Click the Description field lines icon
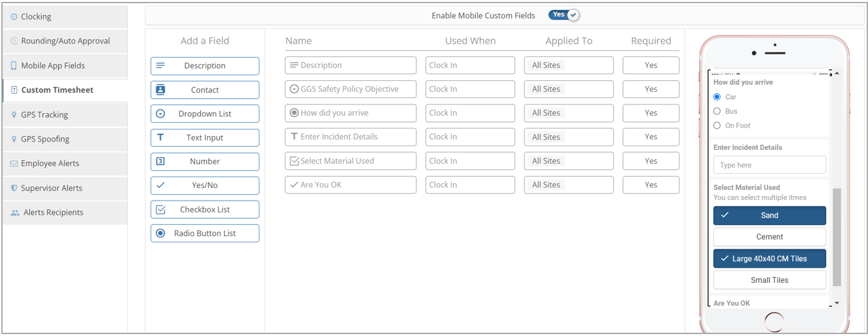 [x=161, y=66]
